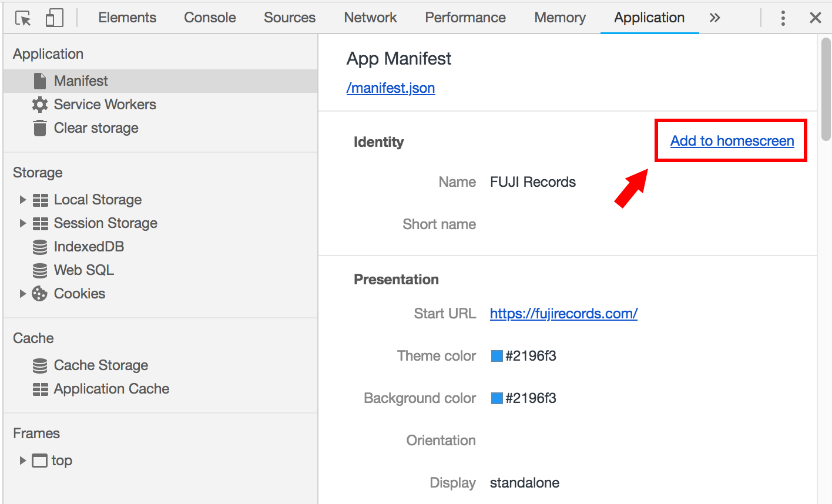
Task: Open the https://fujirecords.com/ Start URL link
Action: click(564, 314)
